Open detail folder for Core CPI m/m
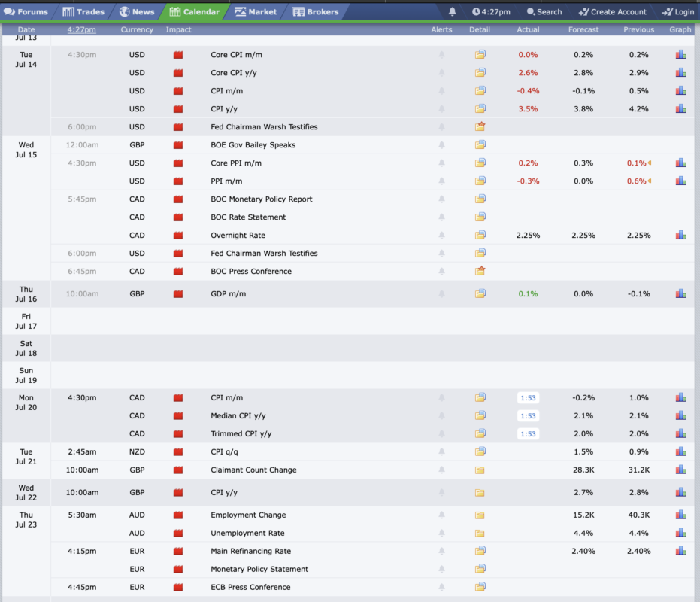700x602 pixels. (480, 54)
